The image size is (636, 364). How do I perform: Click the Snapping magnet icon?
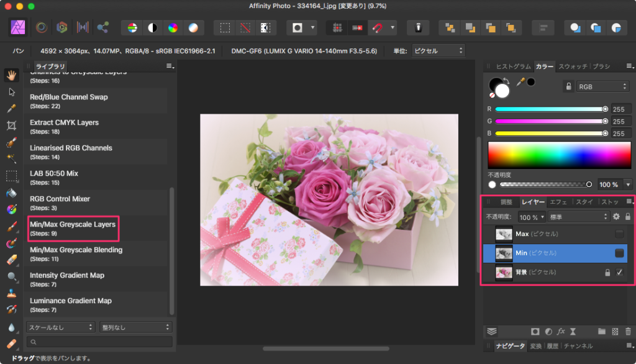(377, 27)
